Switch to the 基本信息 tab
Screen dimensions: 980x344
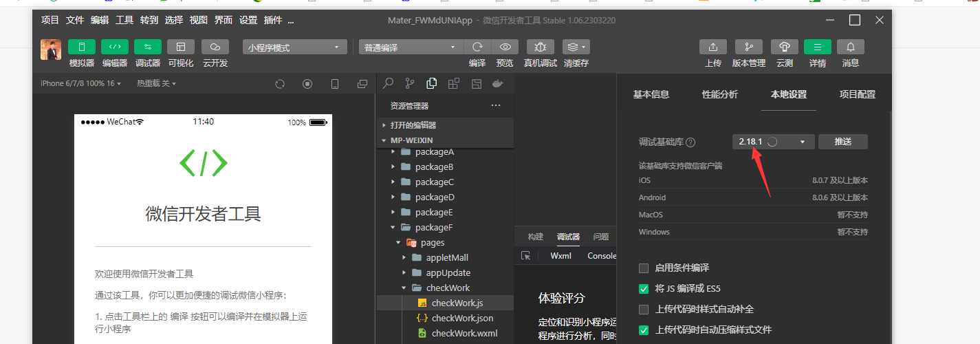pyautogui.click(x=651, y=94)
